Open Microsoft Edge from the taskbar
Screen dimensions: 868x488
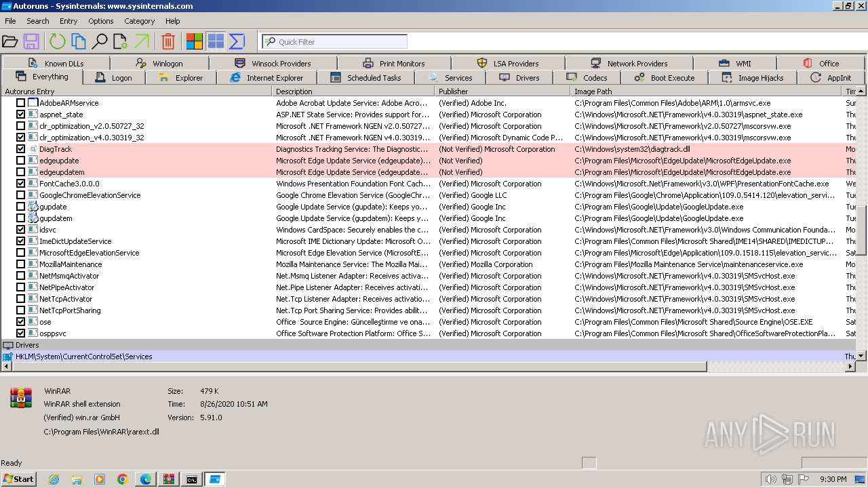pyautogui.click(x=146, y=479)
